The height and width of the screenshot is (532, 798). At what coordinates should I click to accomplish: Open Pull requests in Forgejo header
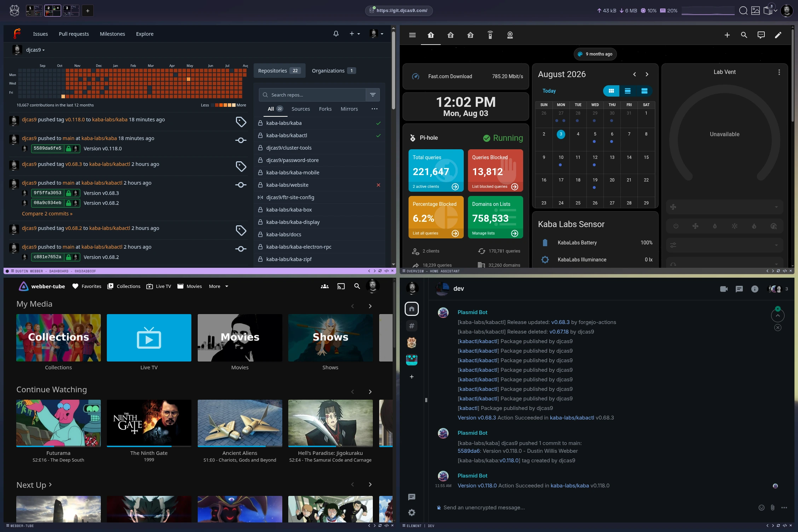[74, 34]
